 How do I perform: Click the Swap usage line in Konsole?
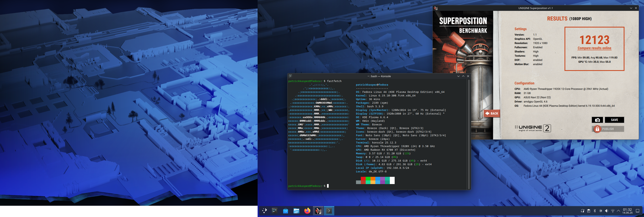pos(377,157)
